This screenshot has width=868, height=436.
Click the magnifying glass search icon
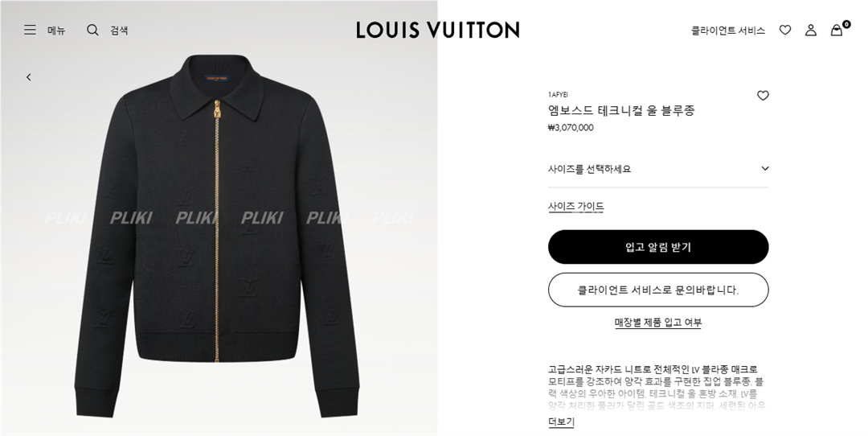point(92,30)
